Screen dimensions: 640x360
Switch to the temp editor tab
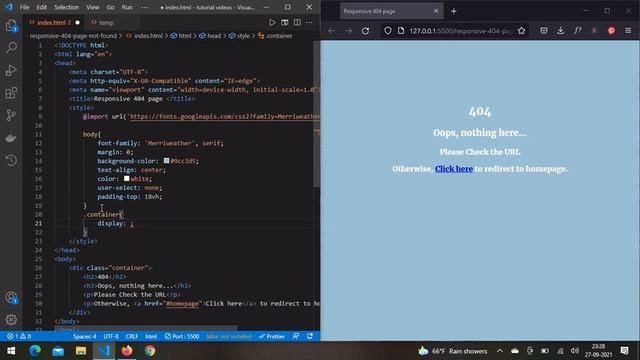[105, 22]
